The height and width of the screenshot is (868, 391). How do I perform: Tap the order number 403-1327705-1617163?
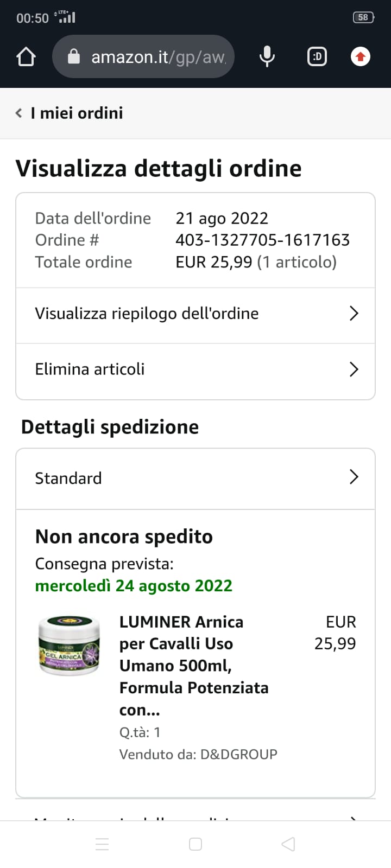(x=262, y=240)
